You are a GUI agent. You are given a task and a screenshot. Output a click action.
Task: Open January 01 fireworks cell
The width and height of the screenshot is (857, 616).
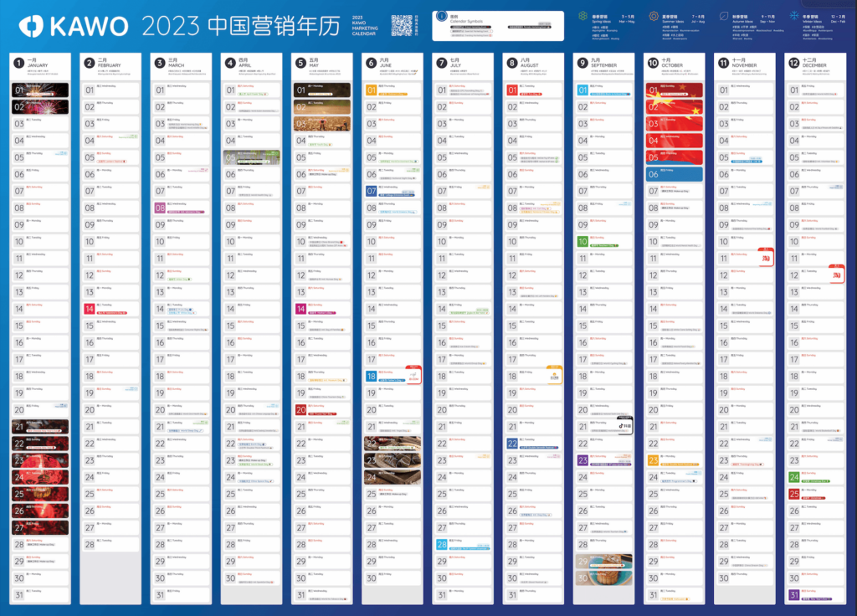click(x=40, y=90)
